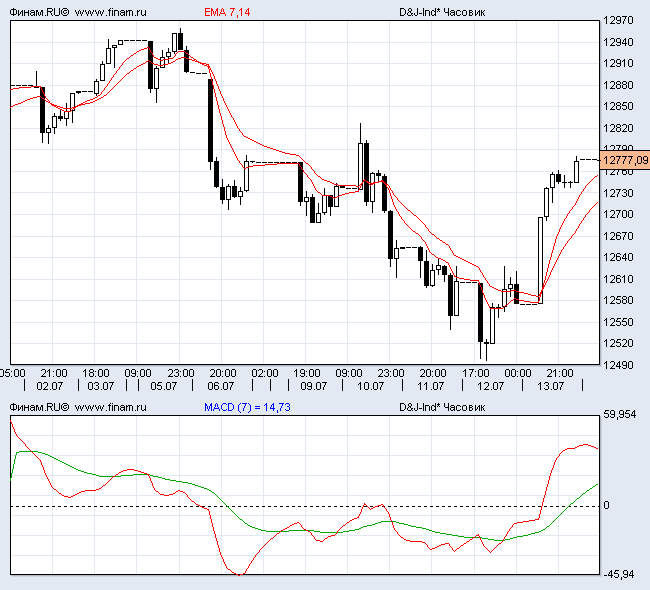Click the 11.07 date label
The width and height of the screenshot is (650, 590).
click(x=430, y=386)
